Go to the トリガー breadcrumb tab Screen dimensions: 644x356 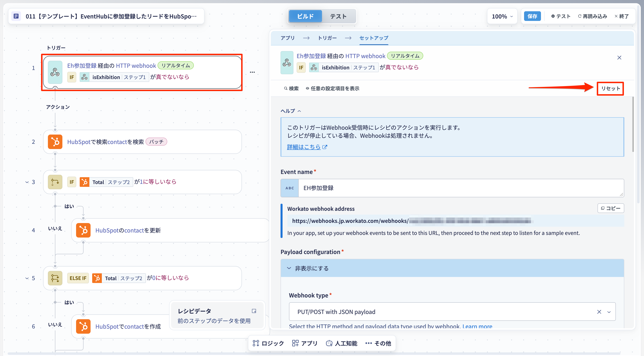(x=327, y=38)
